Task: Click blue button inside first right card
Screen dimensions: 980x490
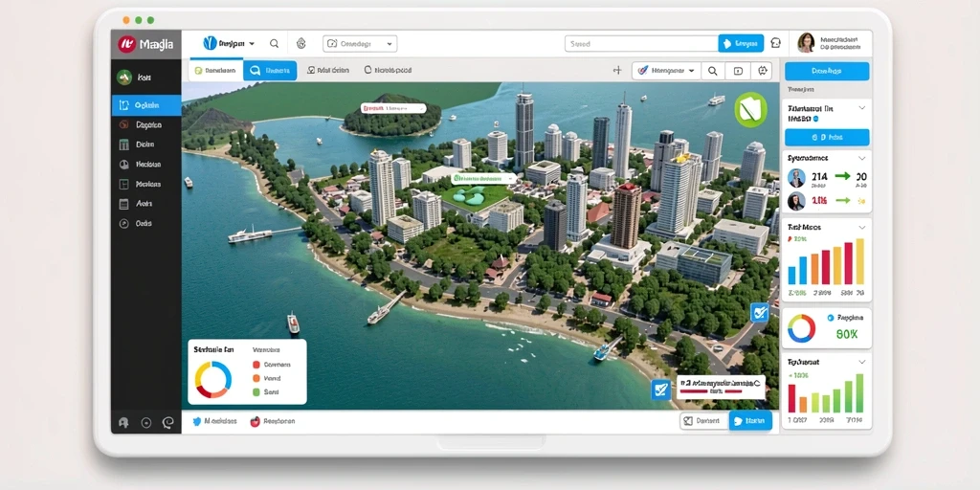Action: (x=827, y=137)
